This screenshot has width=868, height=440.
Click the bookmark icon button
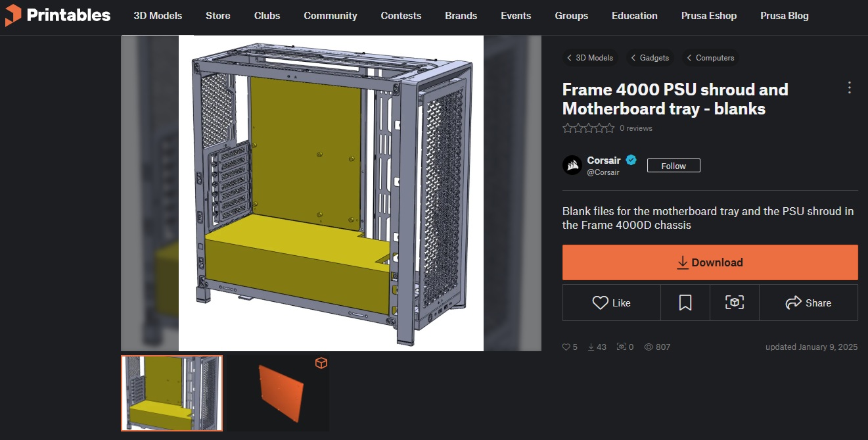click(x=685, y=303)
